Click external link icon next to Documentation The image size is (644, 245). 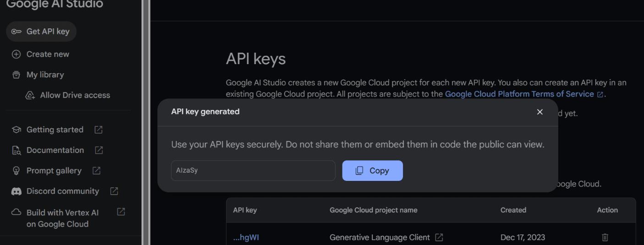pos(99,150)
